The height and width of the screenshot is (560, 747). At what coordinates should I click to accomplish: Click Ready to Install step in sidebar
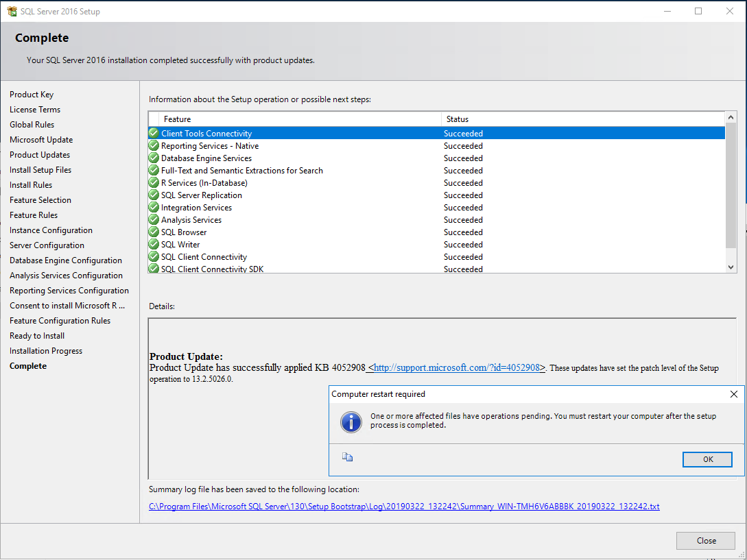[37, 336]
